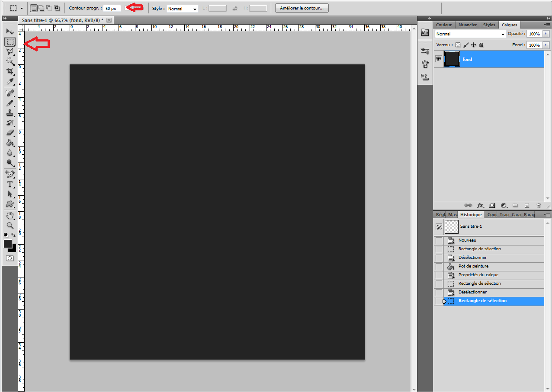Go back to the Pot de peinture history state
This screenshot has height=392, width=552.
tap(473, 266)
